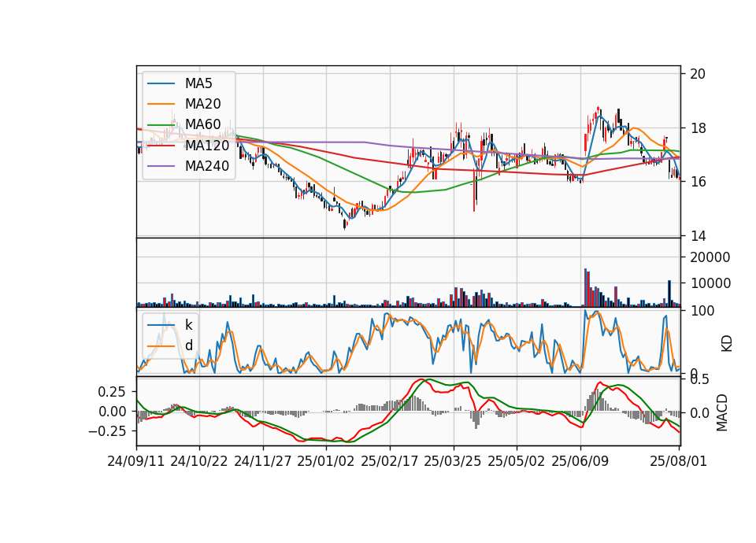
Task: Click the k label in KD legend
Action: [x=188, y=325]
